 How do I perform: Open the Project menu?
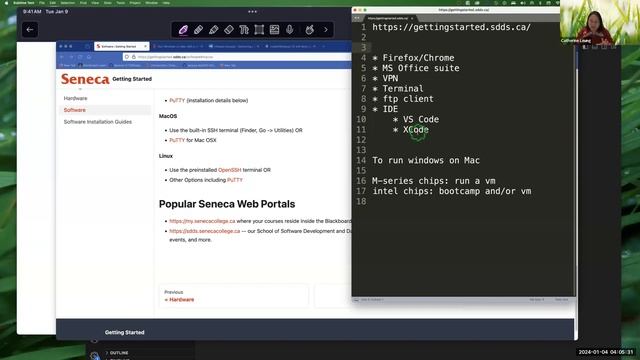point(135,2)
